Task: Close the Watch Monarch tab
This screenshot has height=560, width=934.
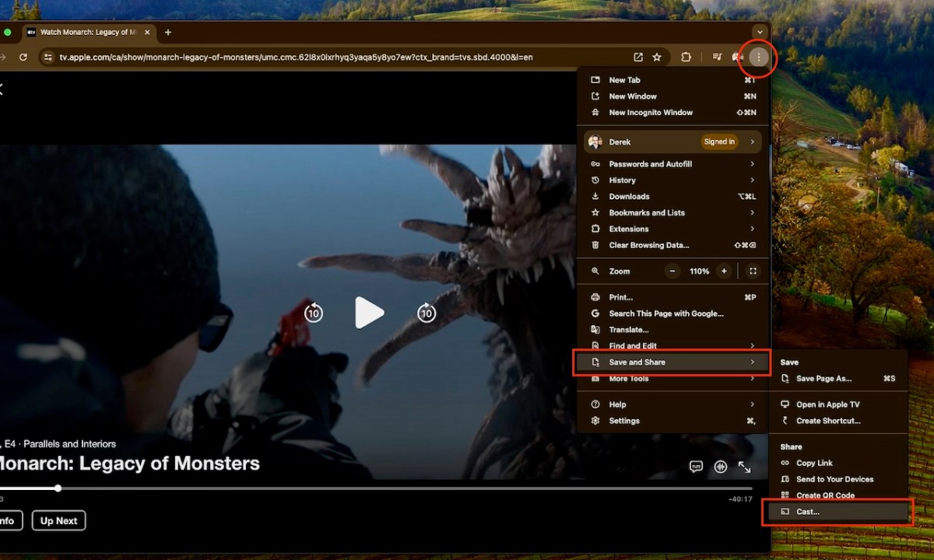Action: tap(147, 32)
